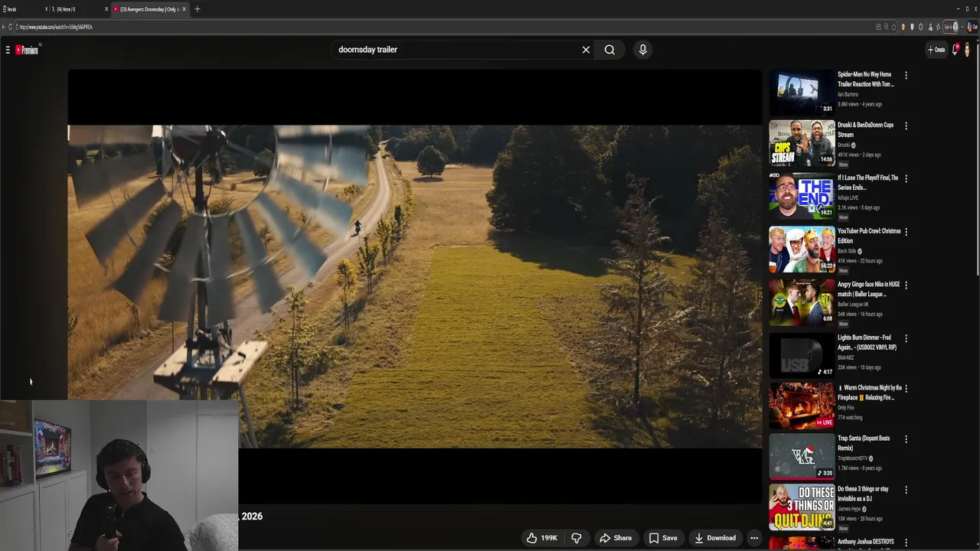The width and height of the screenshot is (980, 551).
Task: Close the 'Home / X' browser tab
Action: [x=106, y=9]
